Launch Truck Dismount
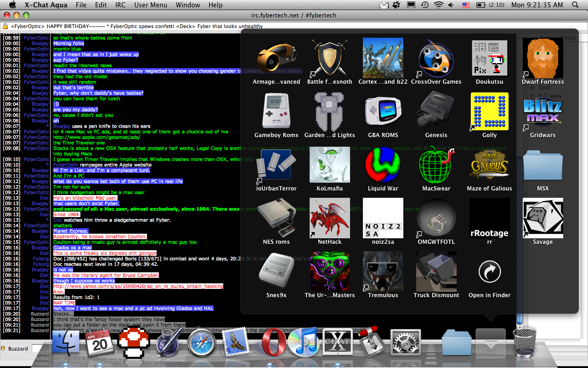This screenshot has width=588, height=368. point(436,271)
